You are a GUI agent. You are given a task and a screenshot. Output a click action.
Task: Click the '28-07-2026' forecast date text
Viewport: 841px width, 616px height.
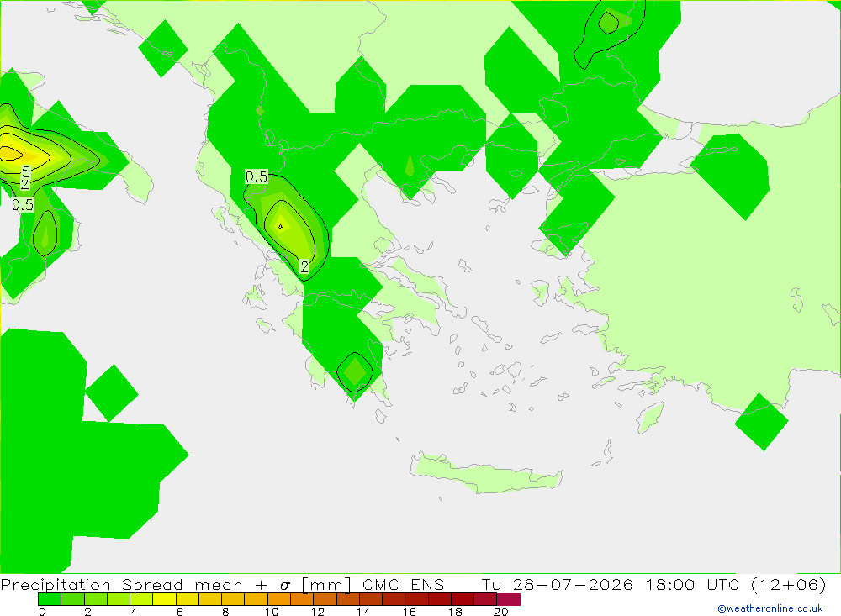[573, 584]
